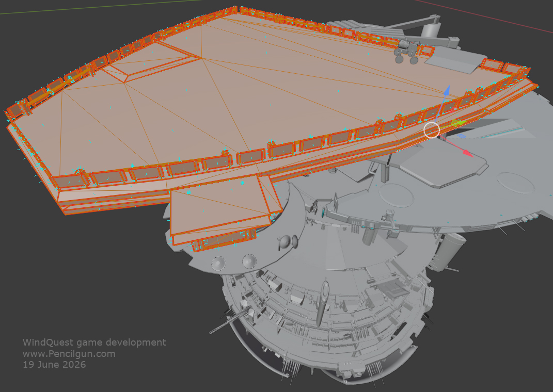Click the white circle gizmo center
The width and height of the screenshot is (553, 392).
pyautogui.click(x=432, y=130)
